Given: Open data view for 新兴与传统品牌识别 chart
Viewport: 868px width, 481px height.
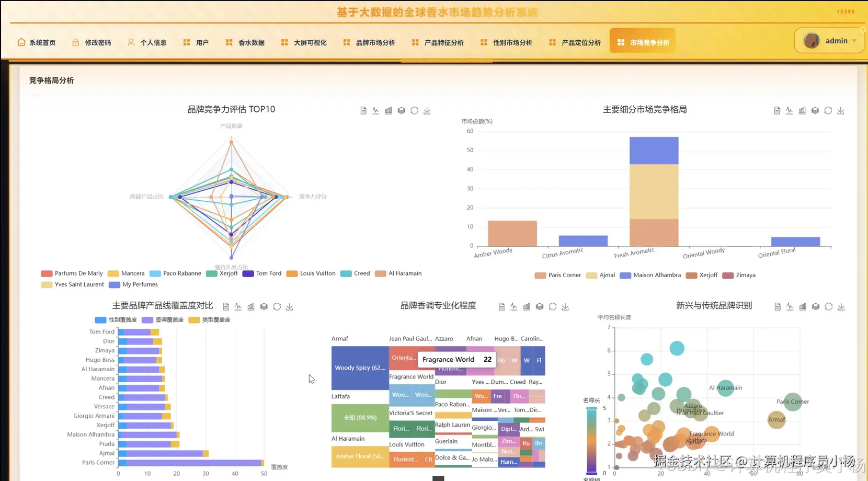Looking at the screenshot, I should pos(776,306).
